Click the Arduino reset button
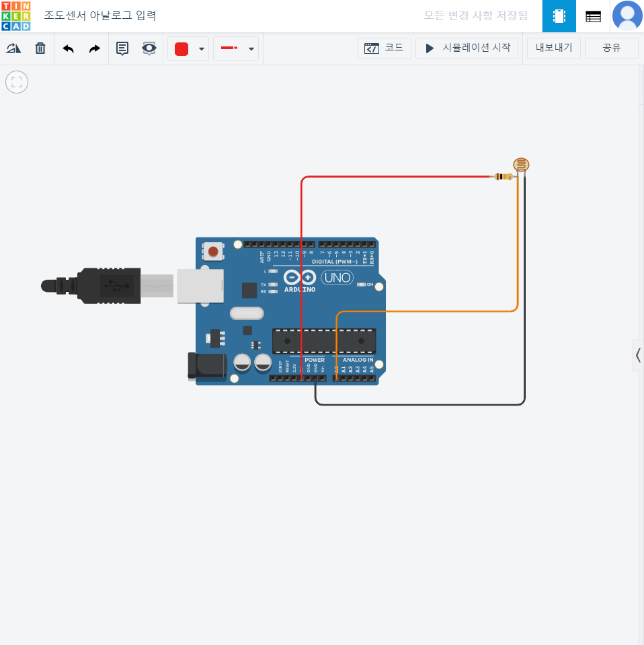Viewport: 644px width, 645px height. point(213,252)
